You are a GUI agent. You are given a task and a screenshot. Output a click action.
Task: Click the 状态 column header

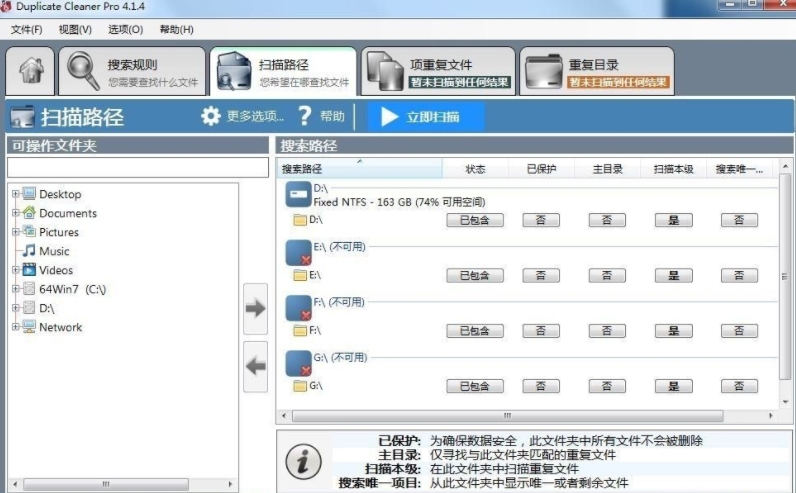click(475, 169)
